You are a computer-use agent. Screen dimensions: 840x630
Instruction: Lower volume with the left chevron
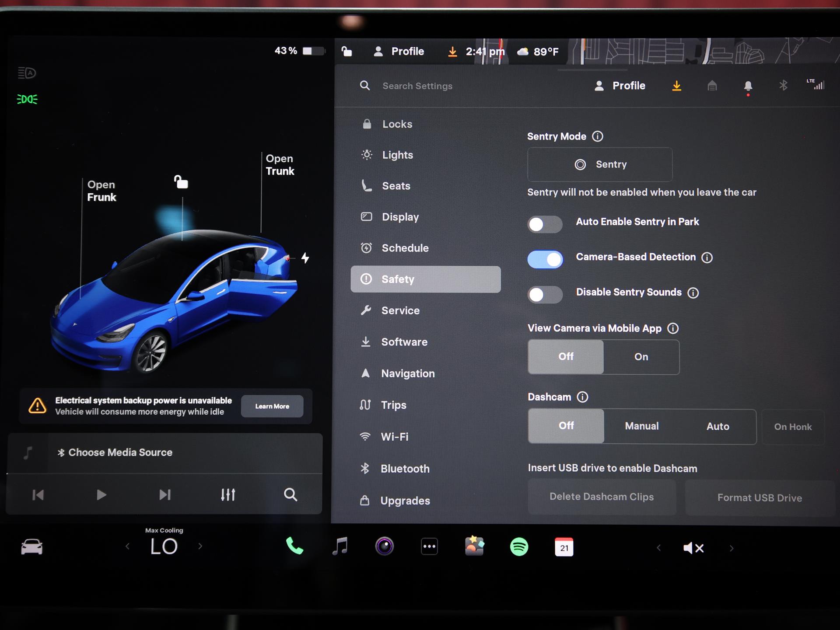(659, 548)
